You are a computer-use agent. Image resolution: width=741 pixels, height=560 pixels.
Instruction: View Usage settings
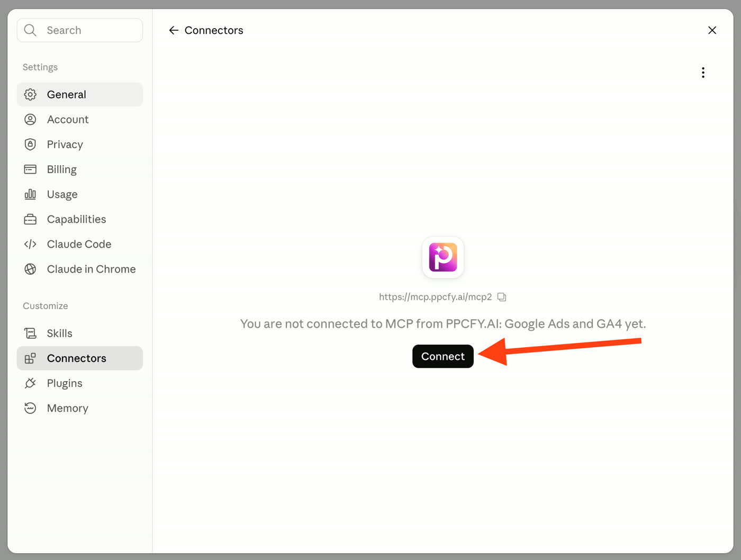pos(62,194)
